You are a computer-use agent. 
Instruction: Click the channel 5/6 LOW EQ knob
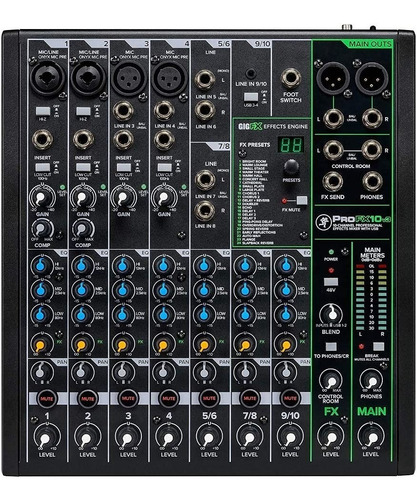point(204,314)
